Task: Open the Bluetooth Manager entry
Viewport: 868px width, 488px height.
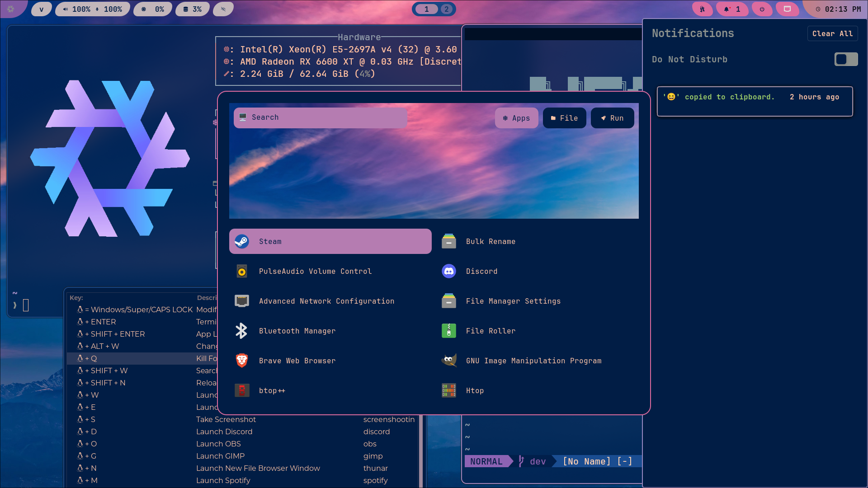Action: click(297, 331)
